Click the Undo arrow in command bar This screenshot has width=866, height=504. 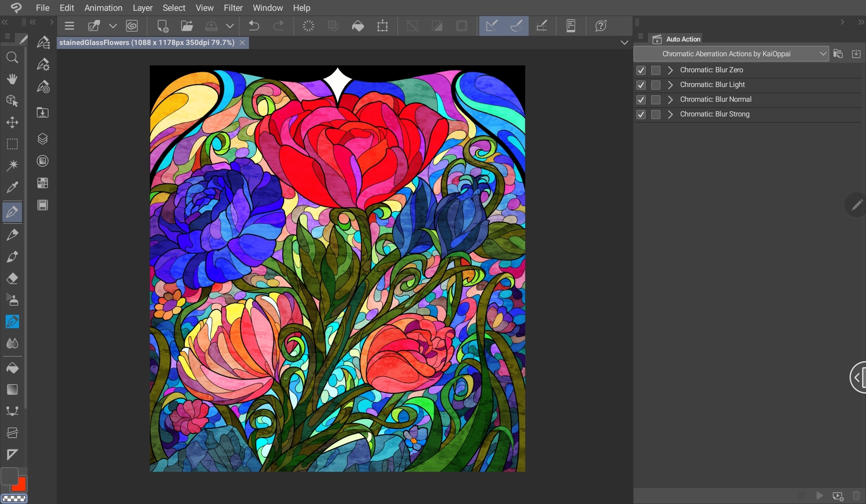254,26
